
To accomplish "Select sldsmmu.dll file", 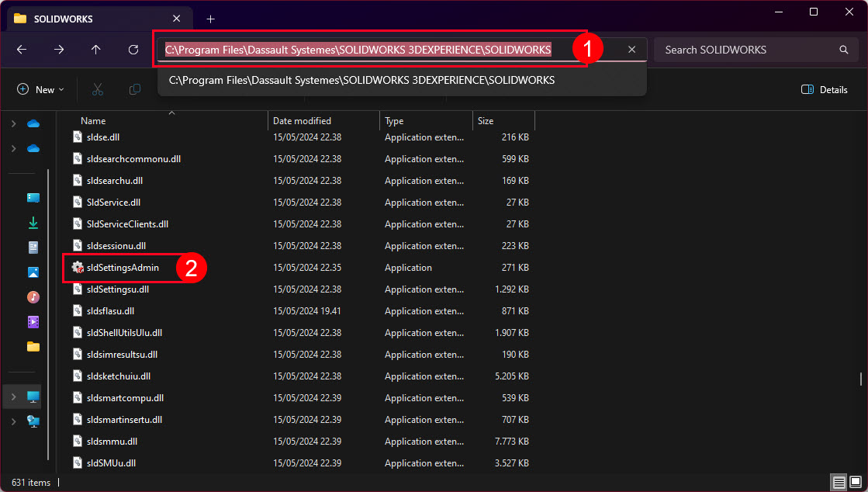I will (112, 442).
